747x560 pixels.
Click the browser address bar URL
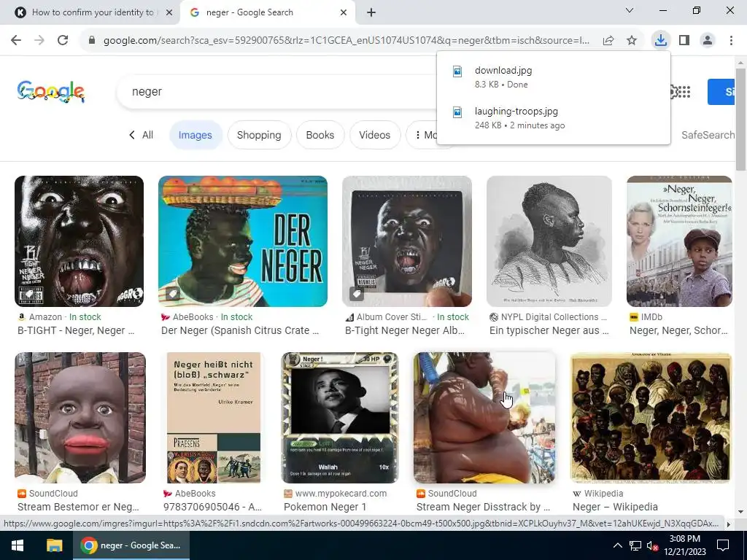tap(347, 41)
